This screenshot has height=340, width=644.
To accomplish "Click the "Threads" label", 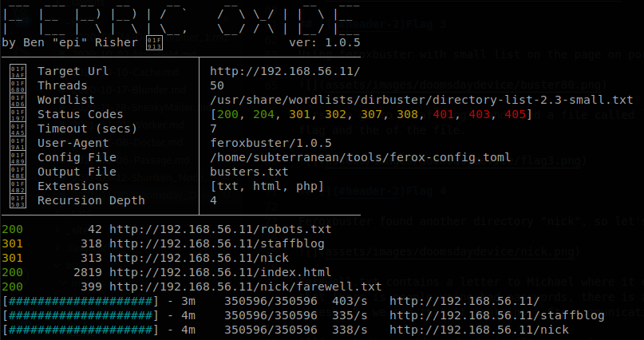I will (62, 86).
